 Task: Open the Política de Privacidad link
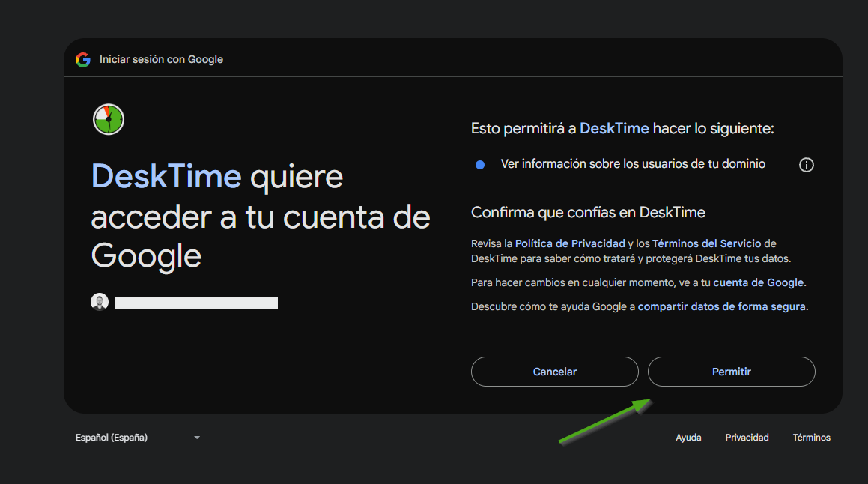pos(570,243)
